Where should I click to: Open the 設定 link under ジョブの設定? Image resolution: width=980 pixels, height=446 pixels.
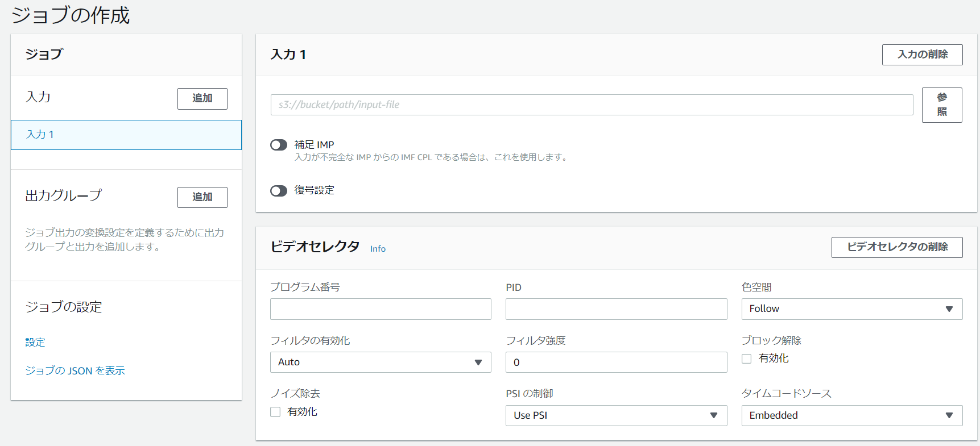[35, 342]
